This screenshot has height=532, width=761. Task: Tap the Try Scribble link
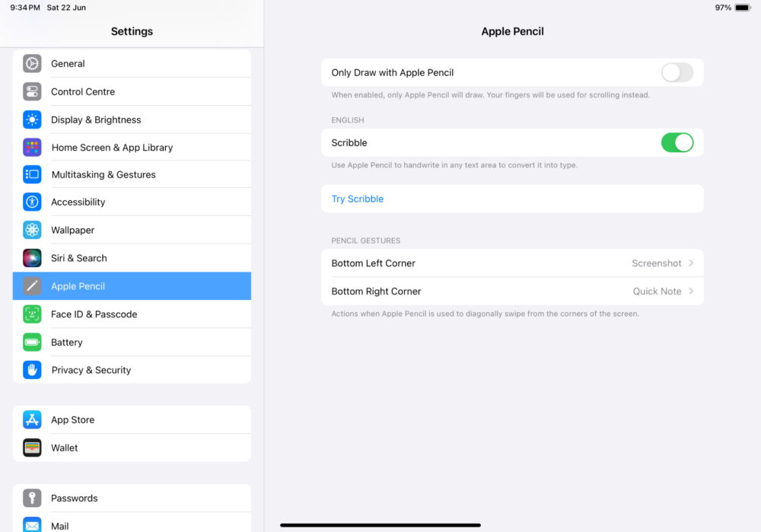tap(357, 198)
